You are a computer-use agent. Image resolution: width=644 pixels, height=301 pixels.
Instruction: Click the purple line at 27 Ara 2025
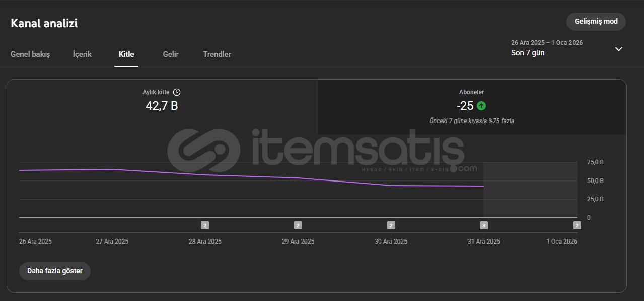point(112,169)
